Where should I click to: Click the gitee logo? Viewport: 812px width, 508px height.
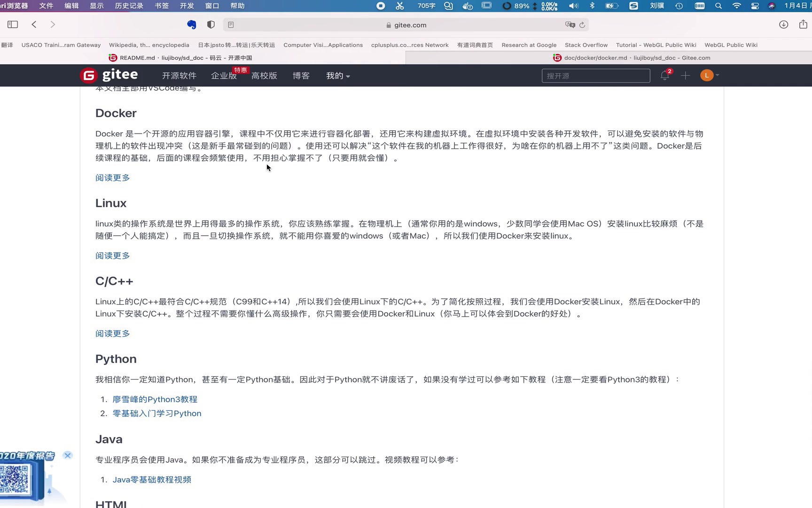(x=109, y=75)
